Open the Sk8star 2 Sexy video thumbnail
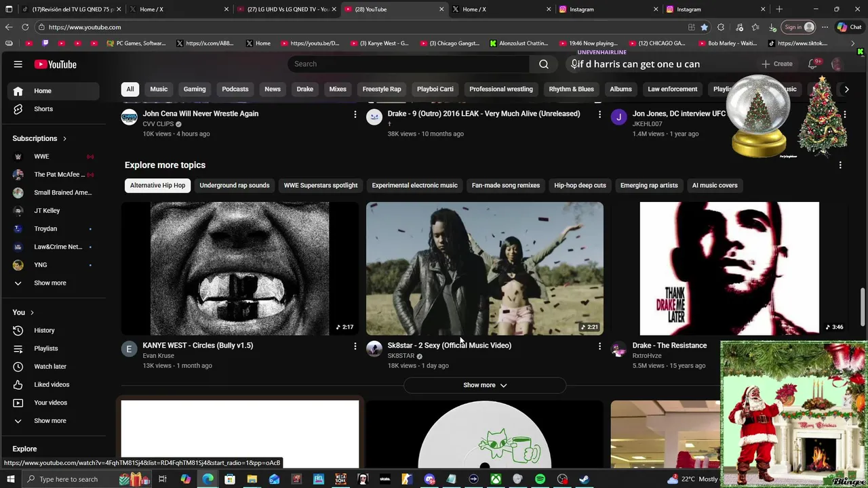This screenshot has height=488, width=868. 485,268
